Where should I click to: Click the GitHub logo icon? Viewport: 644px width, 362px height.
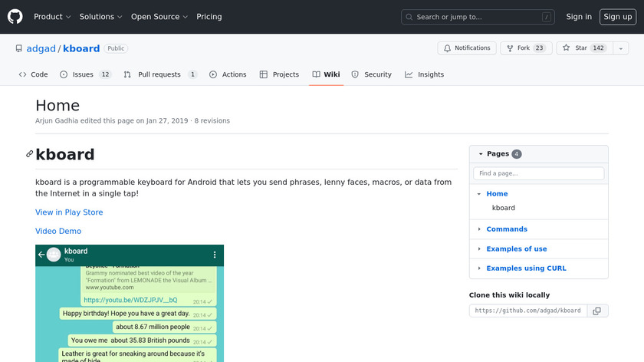tap(15, 17)
